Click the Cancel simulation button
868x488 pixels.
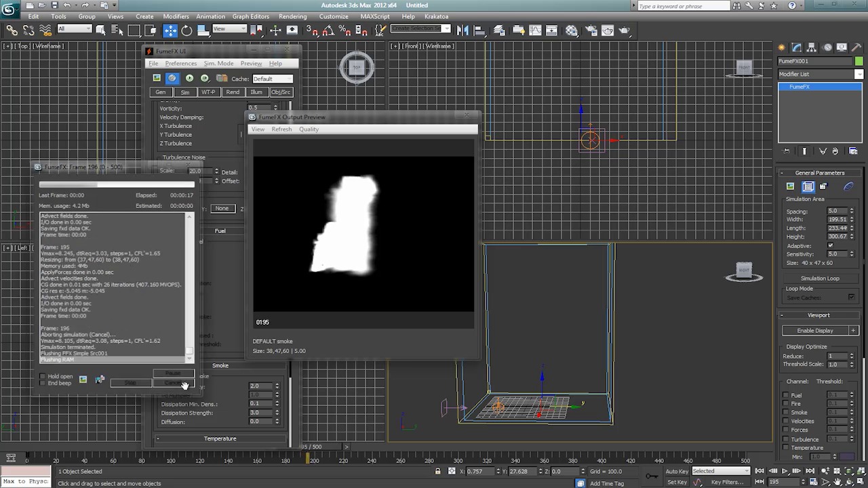coord(174,383)
